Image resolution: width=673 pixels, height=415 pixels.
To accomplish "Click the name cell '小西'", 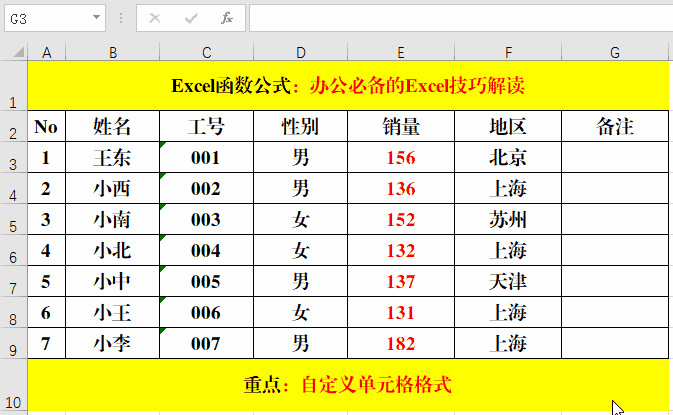I will tap(112, 188).
